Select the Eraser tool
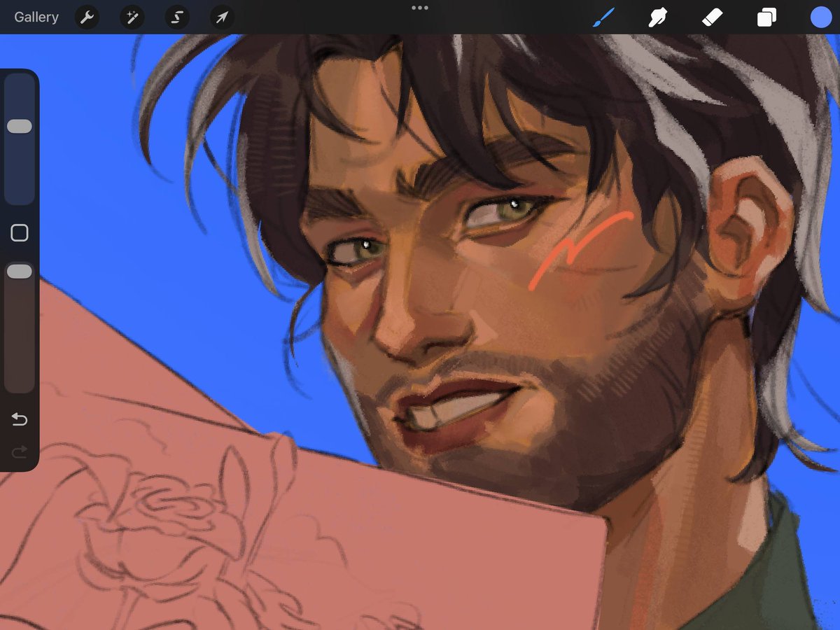Screen dimensions: 840x630 (x=712, y=17)
